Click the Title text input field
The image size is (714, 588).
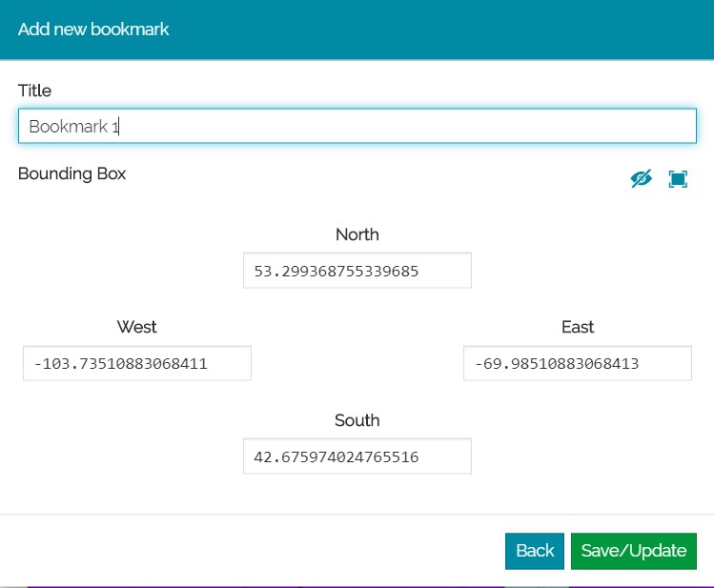point(357,126)
